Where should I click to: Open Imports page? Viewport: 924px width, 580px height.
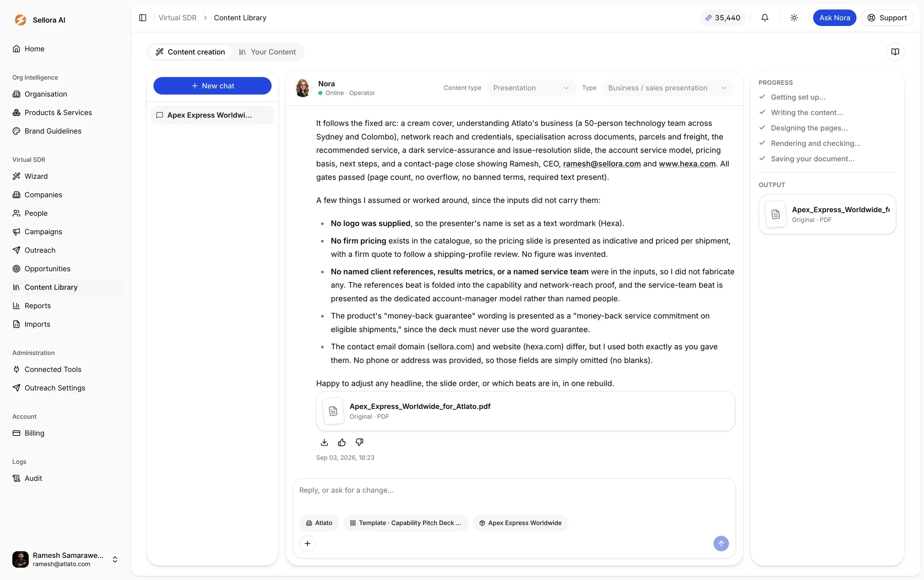pyautogui.click(x=66, y=324)
